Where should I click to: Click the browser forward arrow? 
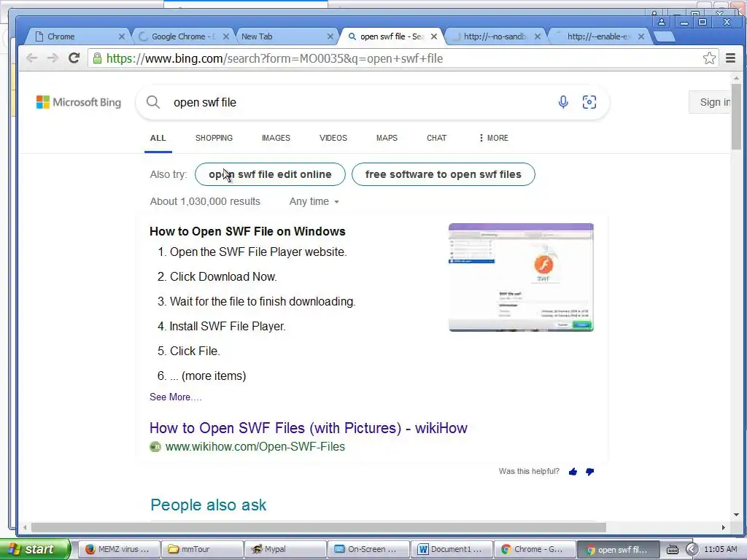coord(53,58)
